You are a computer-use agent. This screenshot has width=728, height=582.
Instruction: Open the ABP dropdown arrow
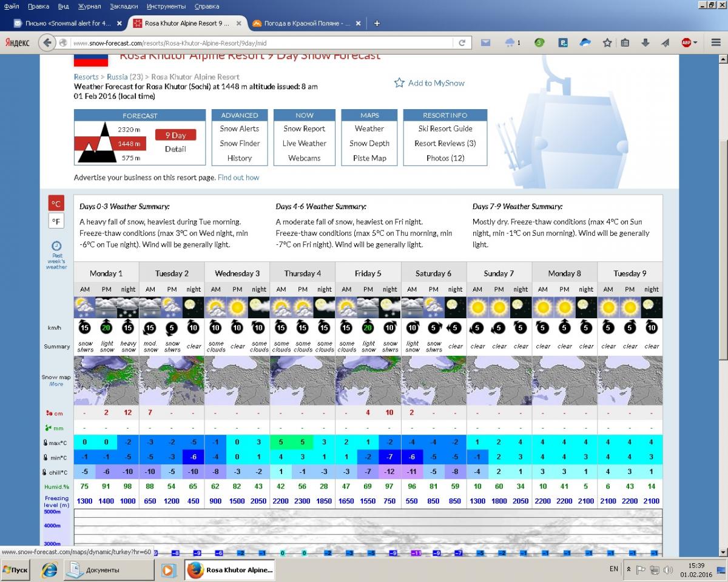(x=695, y=43)
